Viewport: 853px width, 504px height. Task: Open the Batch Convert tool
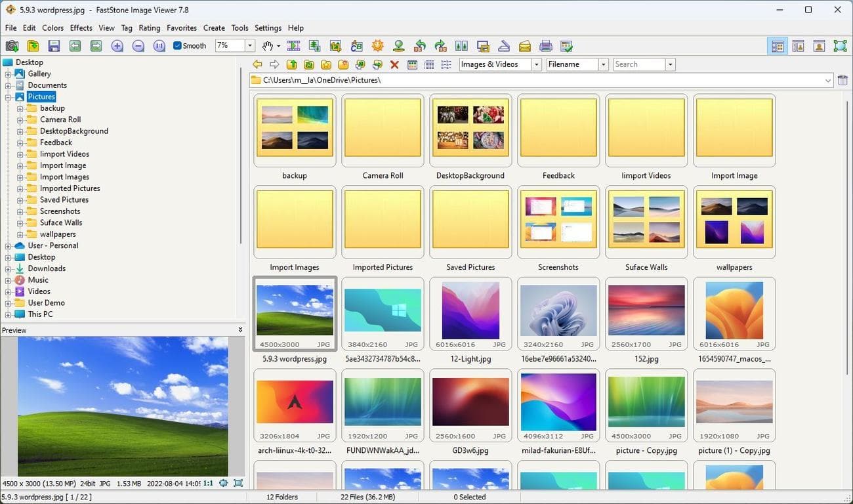(314, 46)
